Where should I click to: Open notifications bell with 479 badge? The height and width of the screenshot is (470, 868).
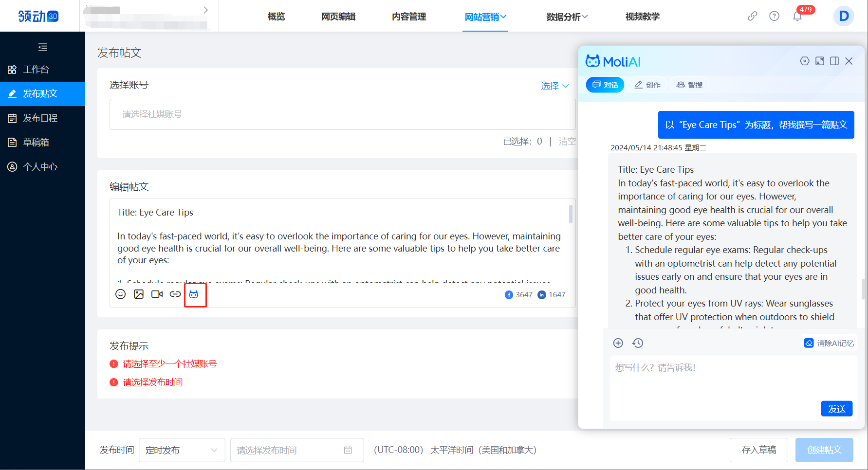click(x=797, y=17)
